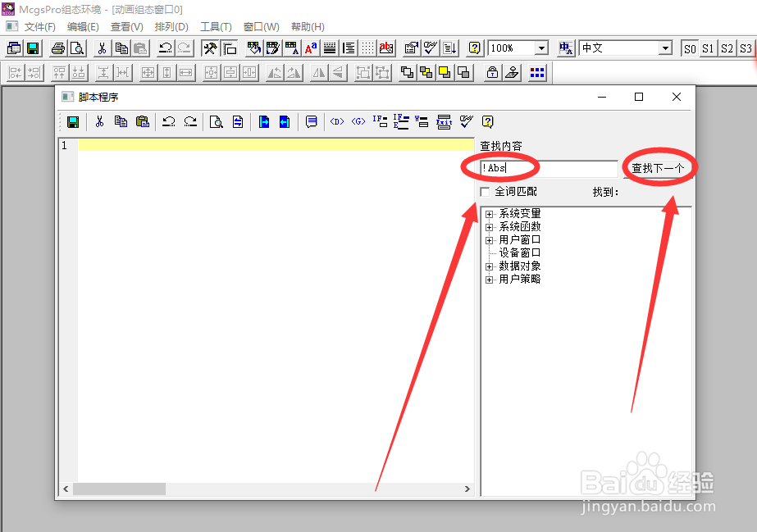Viewport: 757px width, 532px height.
Task: Click the bring-to-front layer icon
Action: point(407,73)
